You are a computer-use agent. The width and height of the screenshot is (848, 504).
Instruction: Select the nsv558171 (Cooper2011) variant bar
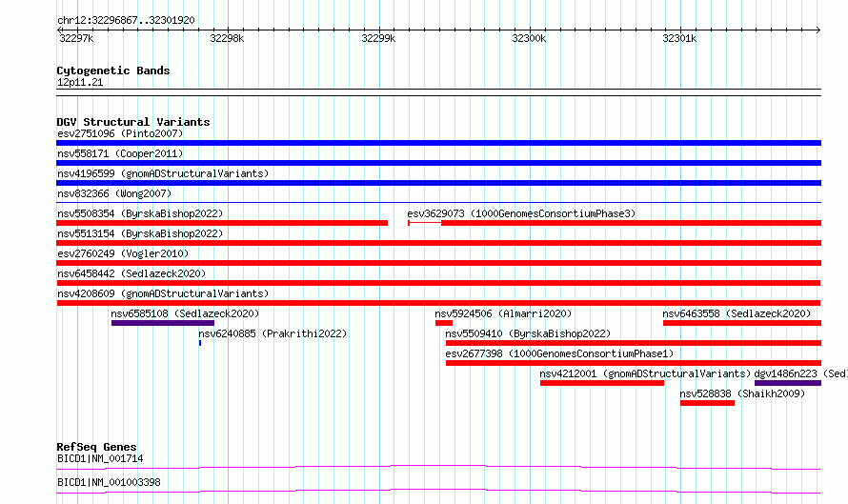pos(438,163)
